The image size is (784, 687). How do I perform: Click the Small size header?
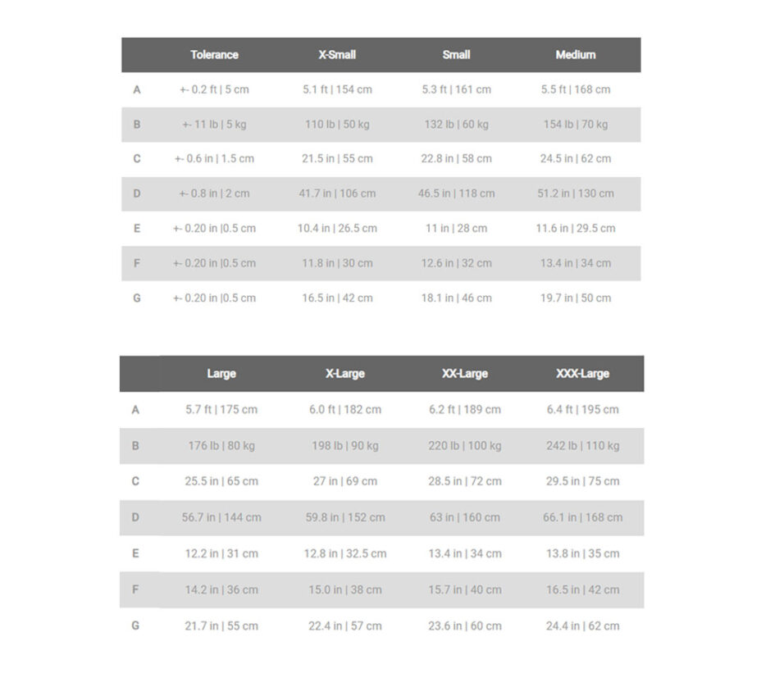tap(456, 54)
